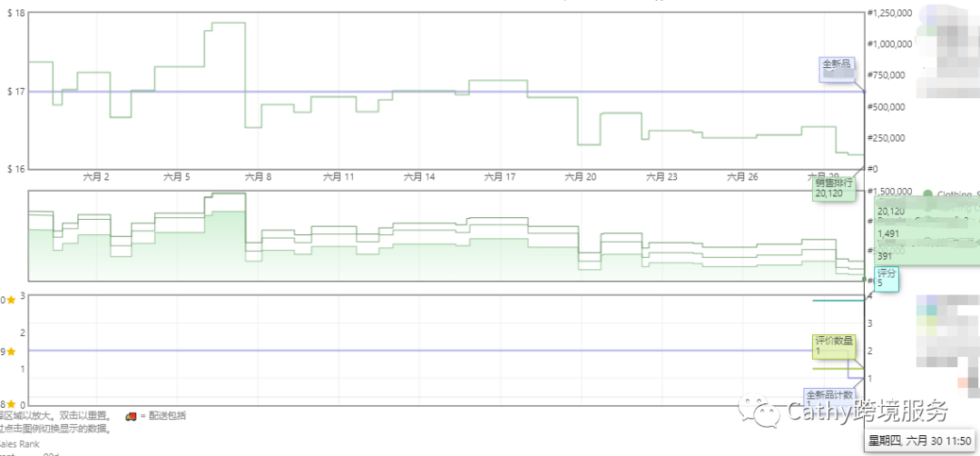980x456 pixels.
Task: Click the 六月 2 date axis label
Action: [x=96, y=178]
